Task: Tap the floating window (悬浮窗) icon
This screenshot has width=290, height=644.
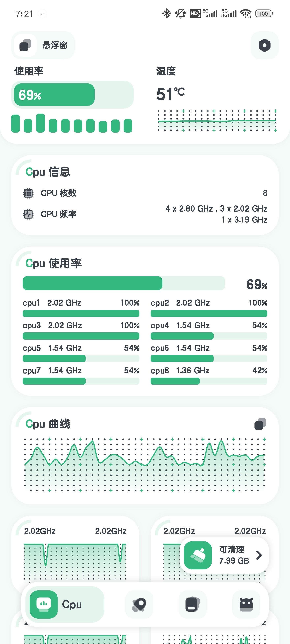Action: click(25, 45)
